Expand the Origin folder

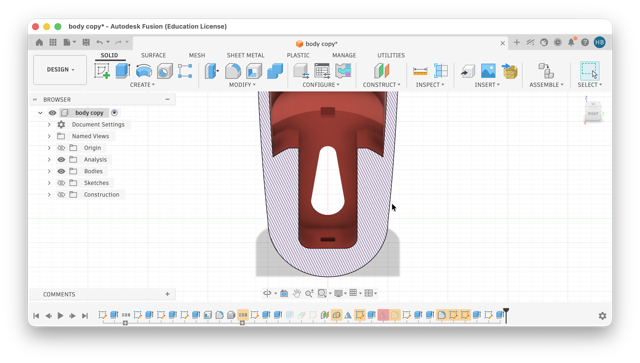49,148
